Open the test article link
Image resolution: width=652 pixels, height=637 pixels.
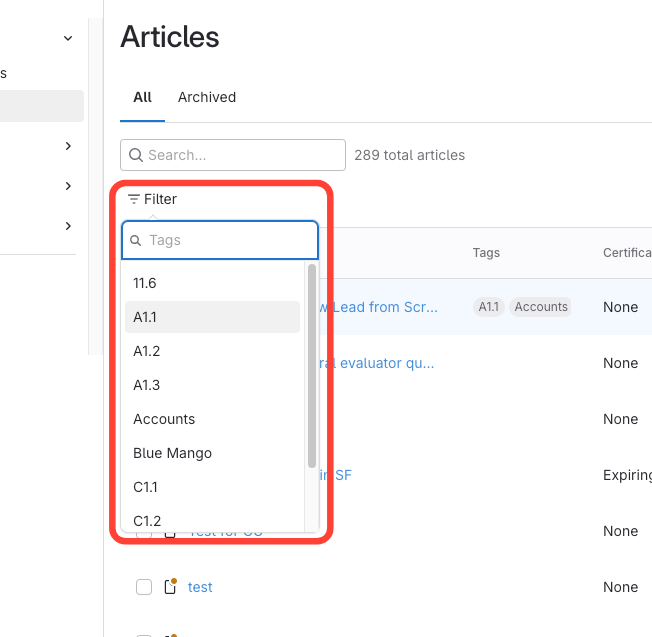(x=200, y=587)
